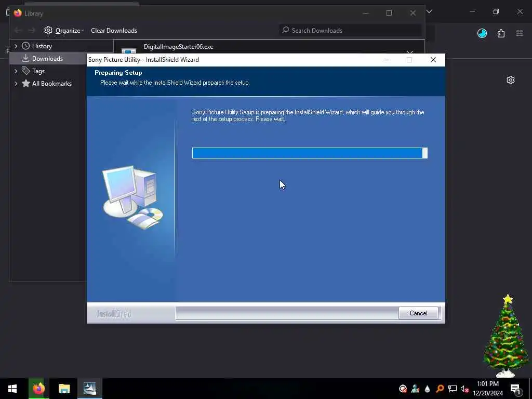Expand the Tags tree item in Library

(16, 71)
